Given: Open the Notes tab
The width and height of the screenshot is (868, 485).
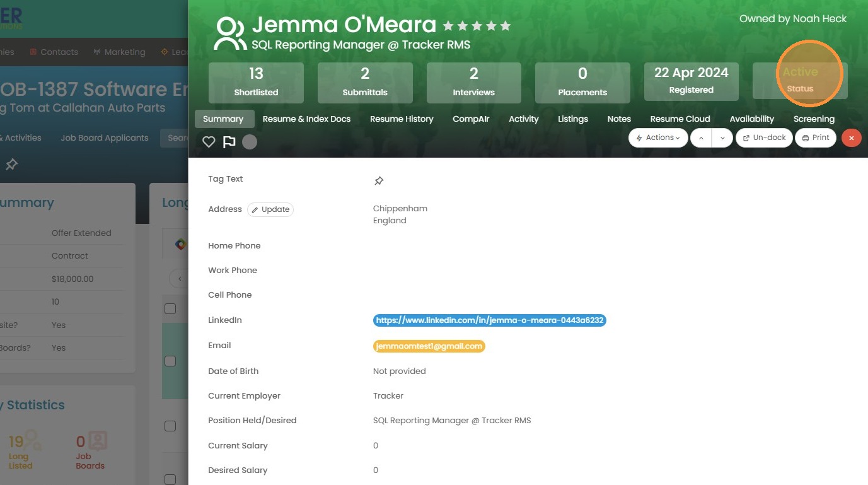Looking at the screenshot, I should 619,119.
